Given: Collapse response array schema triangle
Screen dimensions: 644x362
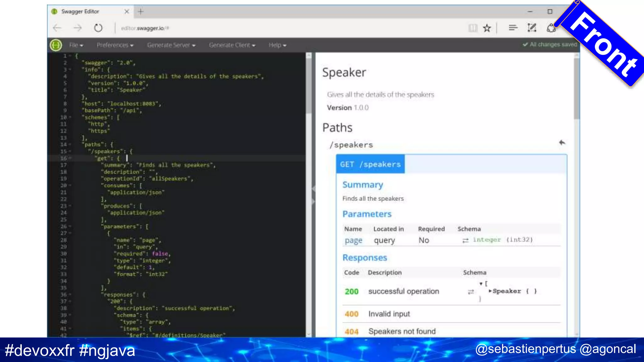Looking at the screenshot, I should click(x=481, y=284).
